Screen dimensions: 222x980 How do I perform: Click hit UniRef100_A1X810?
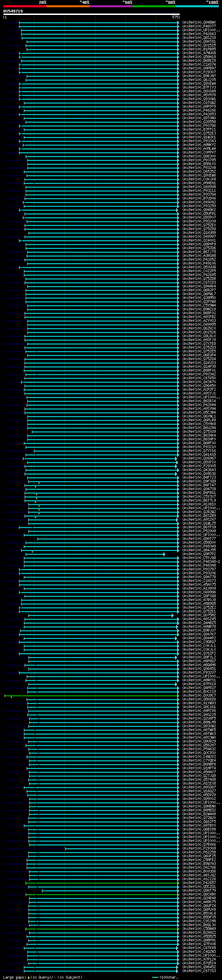tap(199, 504)
